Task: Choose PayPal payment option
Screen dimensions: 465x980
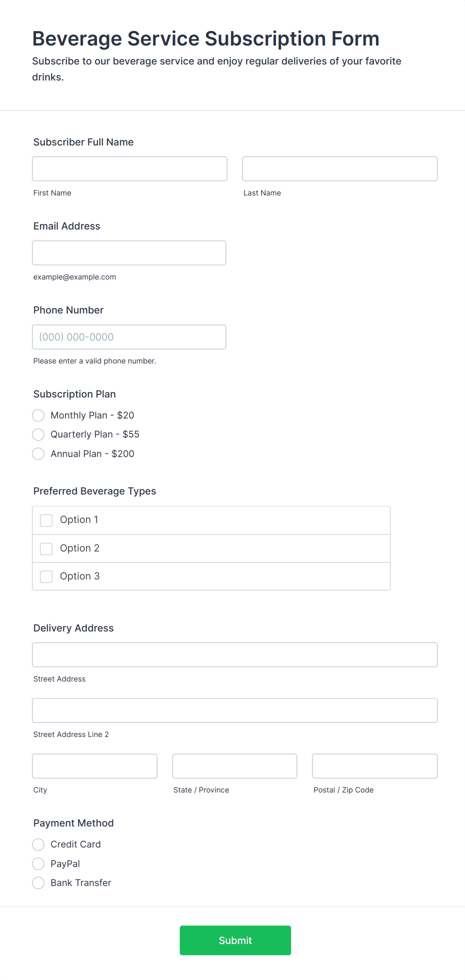Action: (x=38, y=864)
